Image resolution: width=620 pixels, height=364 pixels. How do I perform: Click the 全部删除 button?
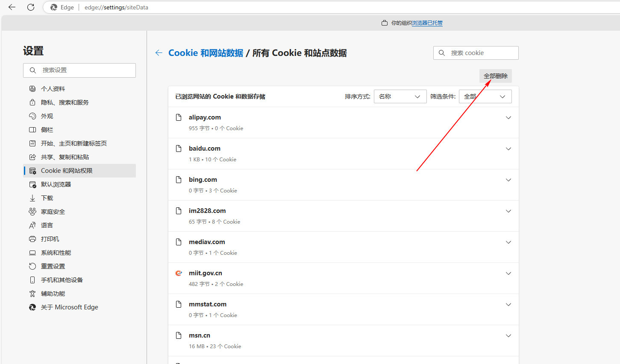(x=495, y=76)
